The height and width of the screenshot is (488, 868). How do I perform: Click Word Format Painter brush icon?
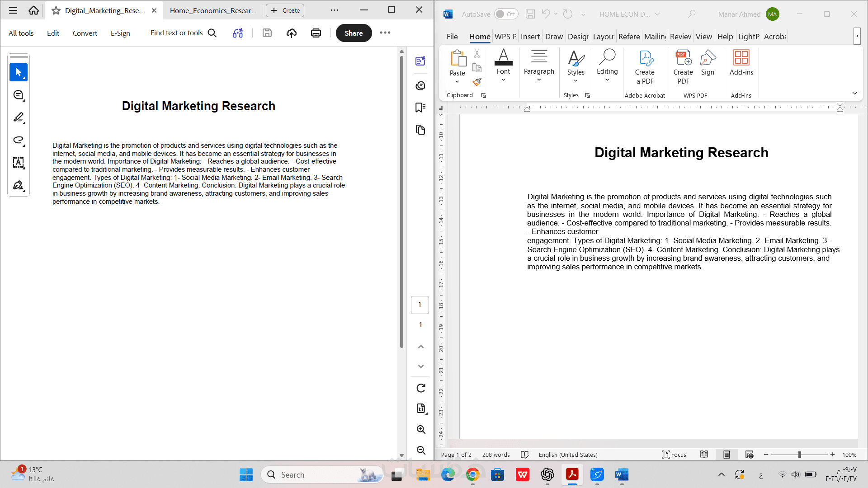click(x=477, y=82)
